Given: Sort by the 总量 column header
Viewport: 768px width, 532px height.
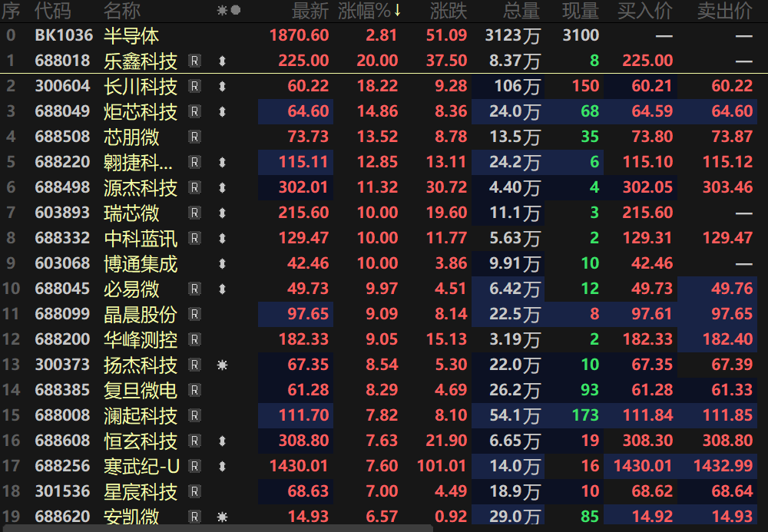Looking at the screenshot, I should tap(521, 11).
